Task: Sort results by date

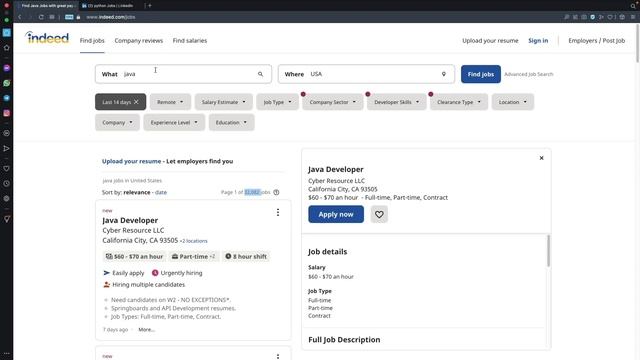Action: pyautogui.click(x=161, y=192)
